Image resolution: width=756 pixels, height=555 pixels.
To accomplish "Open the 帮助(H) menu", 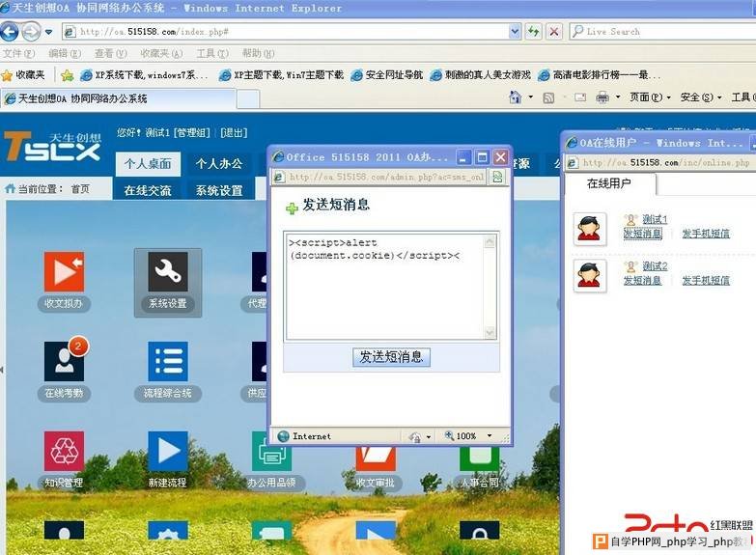I will [258, 53].
